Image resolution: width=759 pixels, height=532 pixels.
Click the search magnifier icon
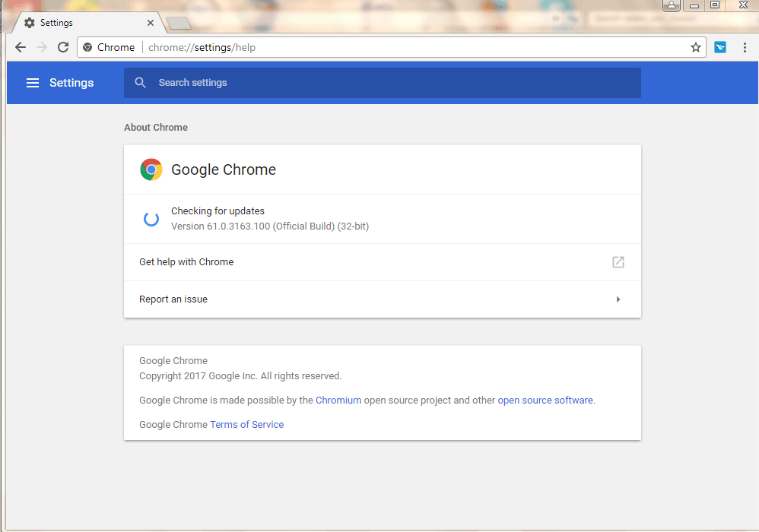(141, 83)
